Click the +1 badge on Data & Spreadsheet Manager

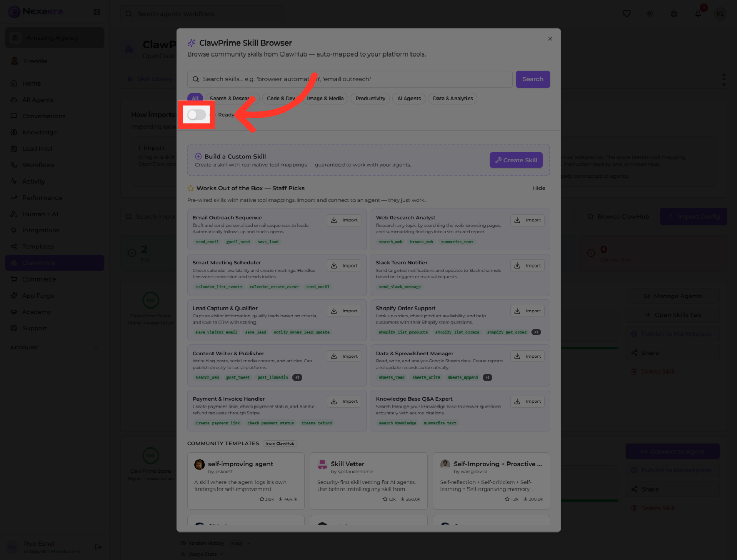487,377
